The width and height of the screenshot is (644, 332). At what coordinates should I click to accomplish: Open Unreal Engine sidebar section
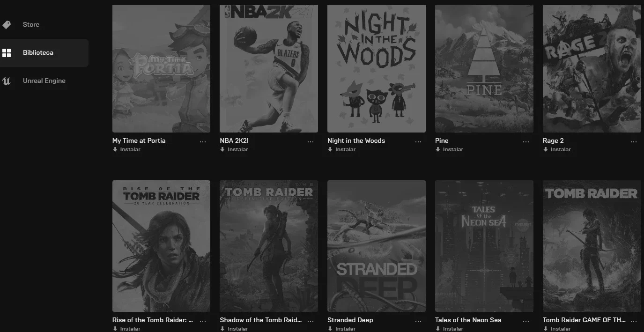(x=44, y=81)
